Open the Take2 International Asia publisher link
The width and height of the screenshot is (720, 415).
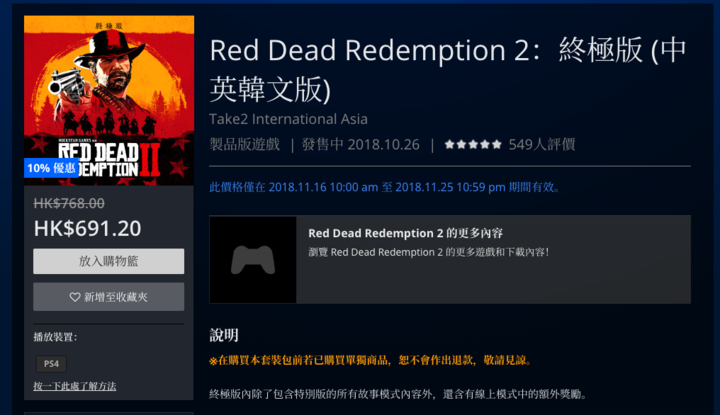(x=288, y=119)
